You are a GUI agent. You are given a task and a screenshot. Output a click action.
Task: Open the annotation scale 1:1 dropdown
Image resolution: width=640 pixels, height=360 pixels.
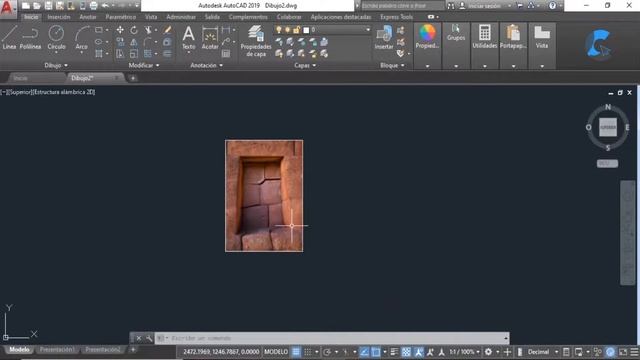(464, 352)
